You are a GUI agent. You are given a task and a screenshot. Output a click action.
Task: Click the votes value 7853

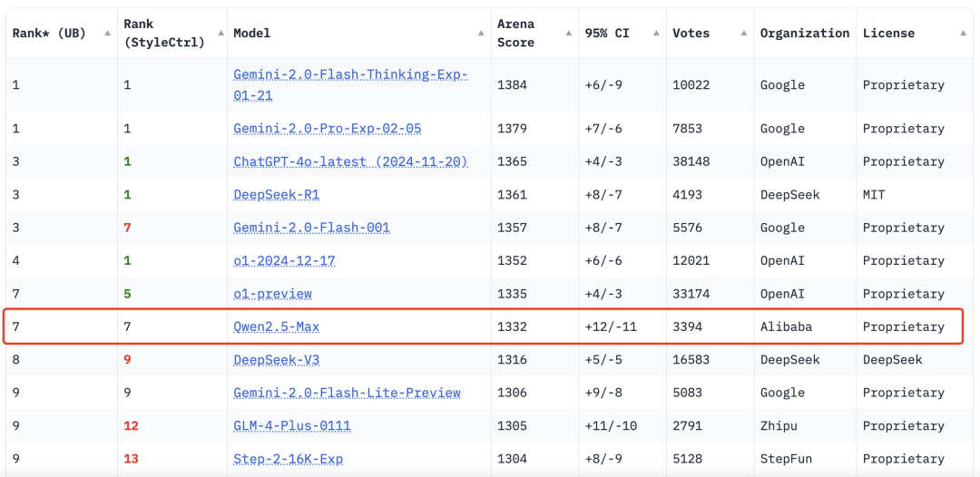[688, 129]
